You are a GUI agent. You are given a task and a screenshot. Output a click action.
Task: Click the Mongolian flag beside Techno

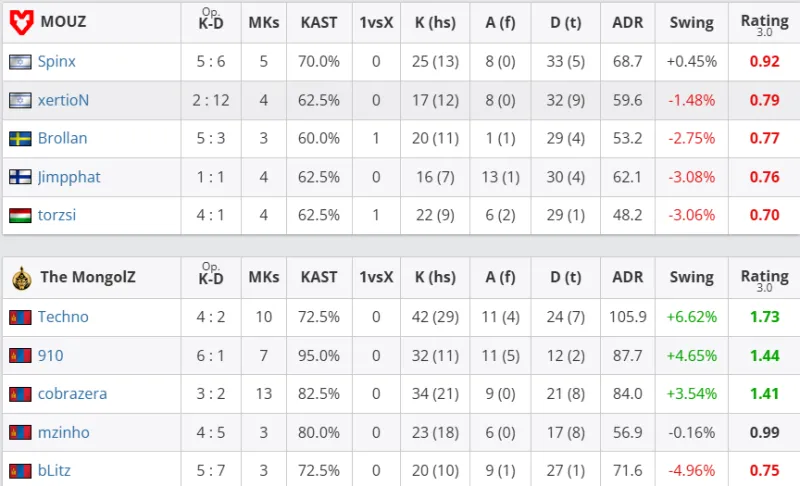(20, 317)
